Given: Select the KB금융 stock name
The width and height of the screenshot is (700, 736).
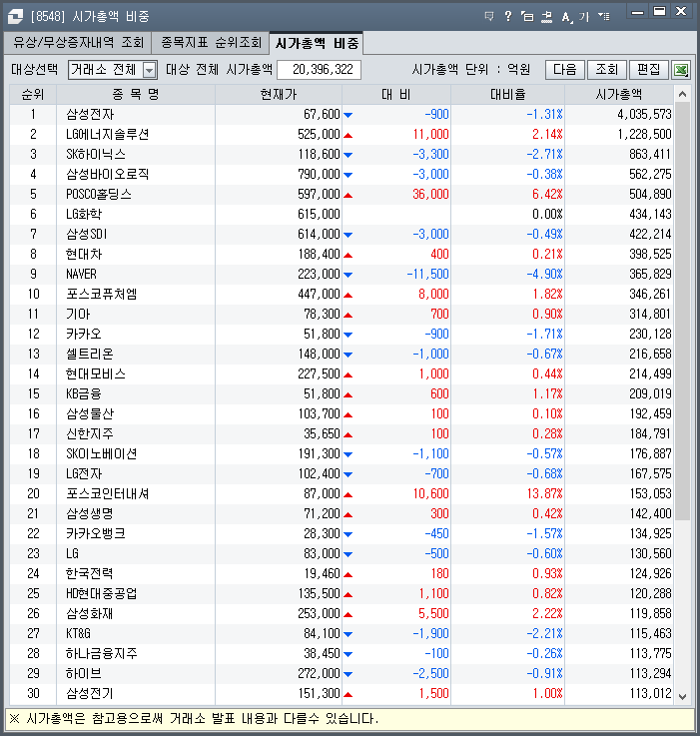Looking at the screenshot, I should coord(84,393).
